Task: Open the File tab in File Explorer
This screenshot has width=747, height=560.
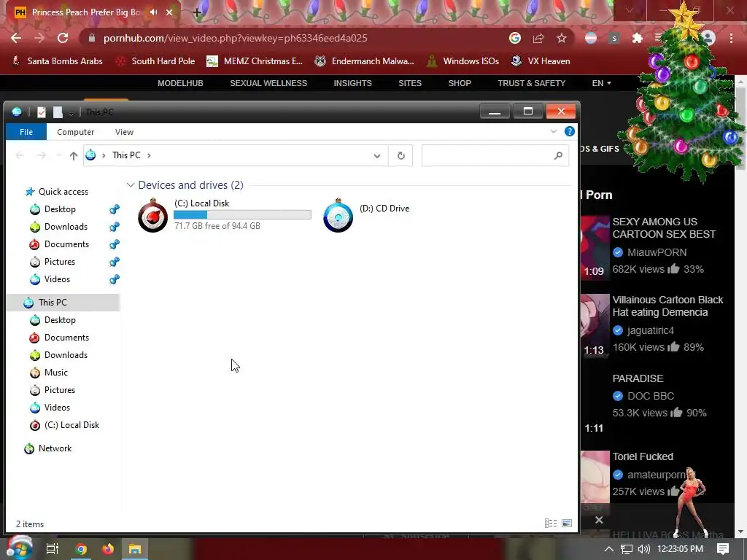Action: coord(26,132)
